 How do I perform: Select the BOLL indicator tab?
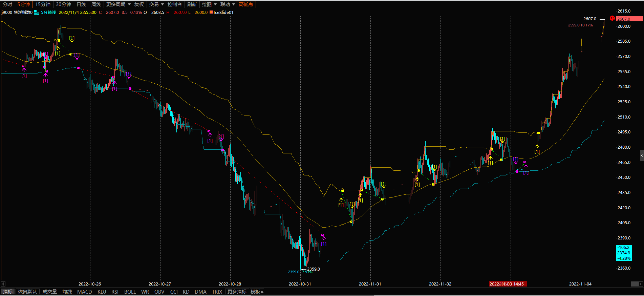tap(130, 292)
